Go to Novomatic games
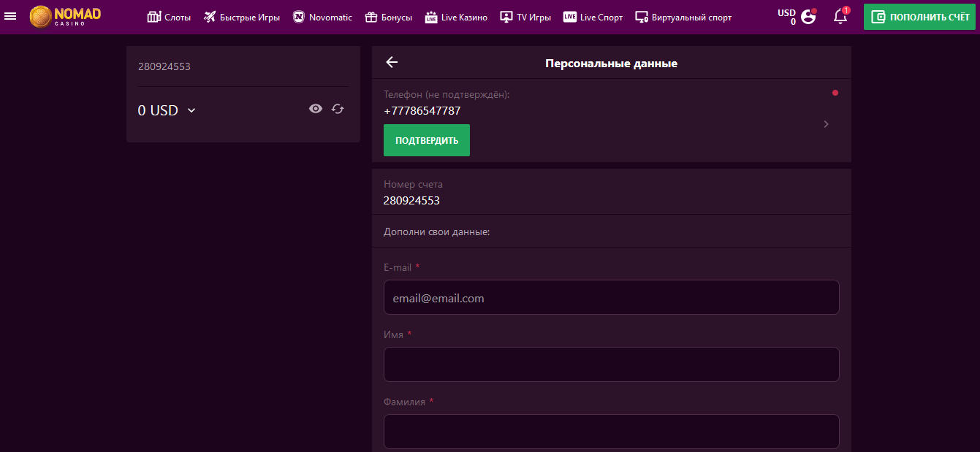 pos(322,17)
